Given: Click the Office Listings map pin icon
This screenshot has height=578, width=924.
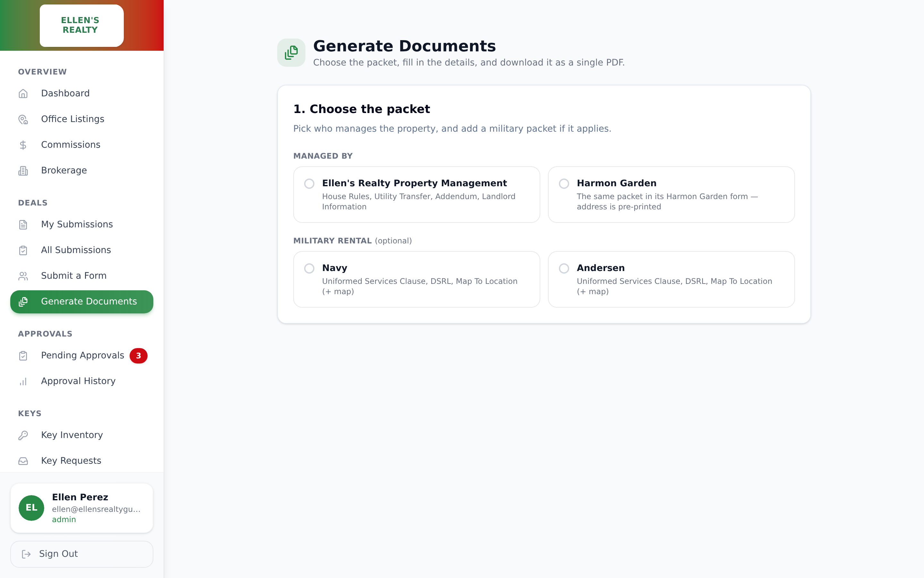Looking at the screenshot, I should point(23,120).
